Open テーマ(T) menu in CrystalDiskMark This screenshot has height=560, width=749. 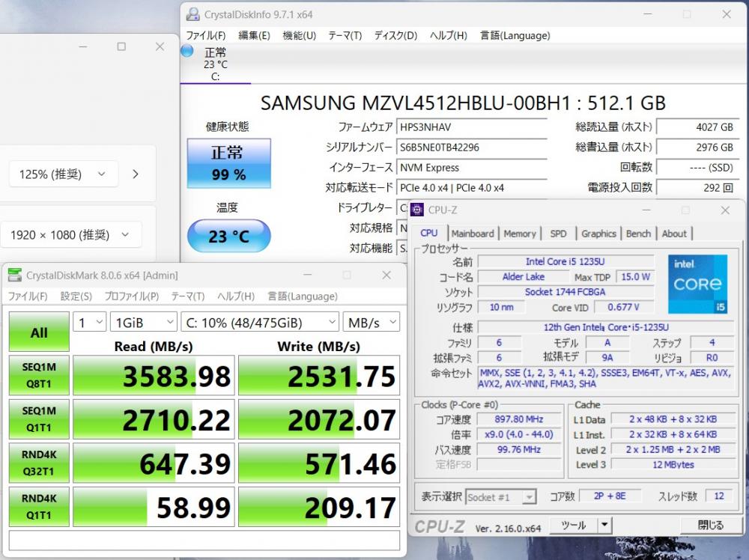pos(188,296)
